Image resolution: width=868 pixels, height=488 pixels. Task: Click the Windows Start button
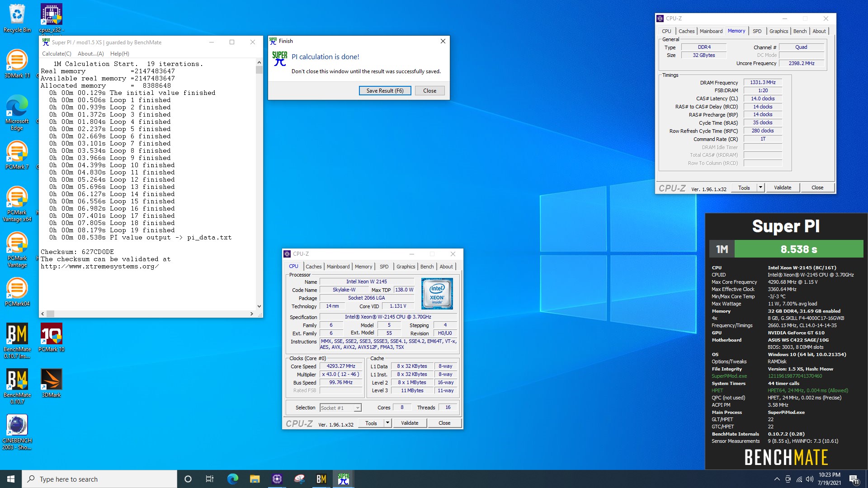11,479
